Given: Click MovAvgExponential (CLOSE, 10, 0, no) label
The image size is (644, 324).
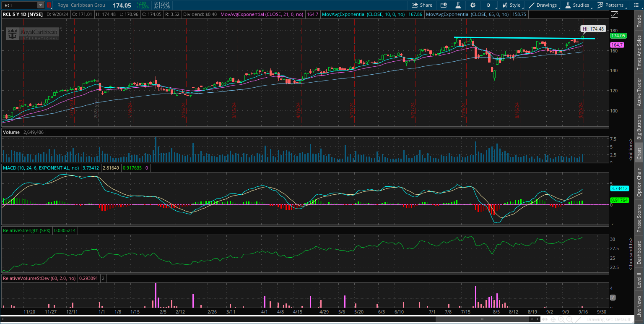Looking at the screenshot, I should coord(363,14).
